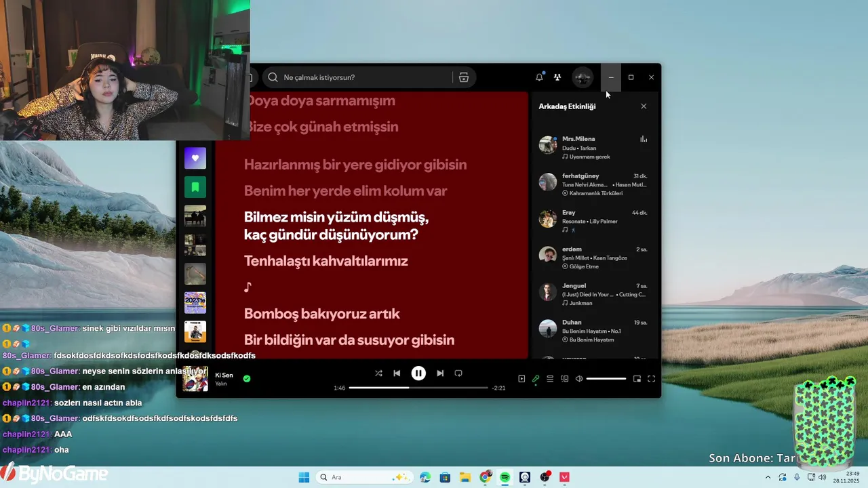Adjust the Spotify volume slider

(x=606, y=379)
